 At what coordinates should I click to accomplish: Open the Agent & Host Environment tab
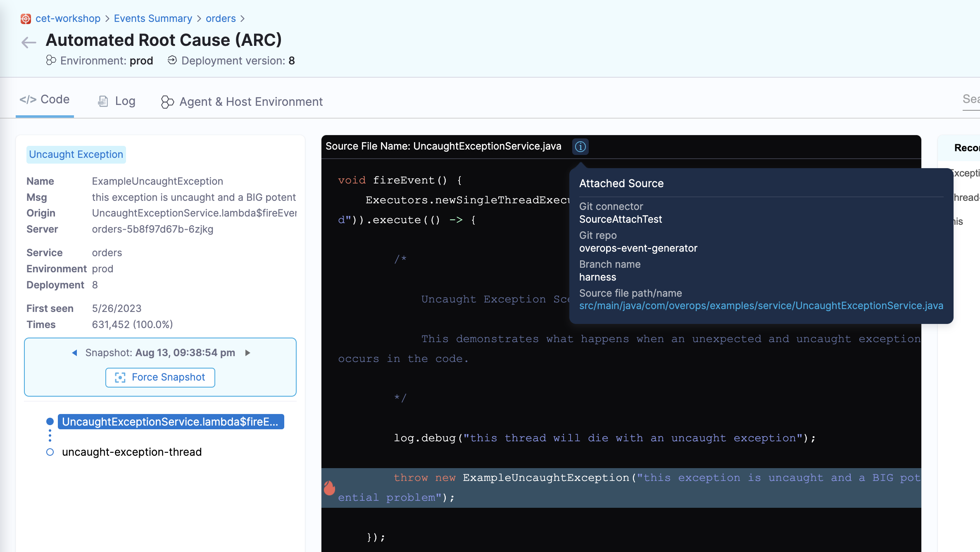tap(250, 102)
